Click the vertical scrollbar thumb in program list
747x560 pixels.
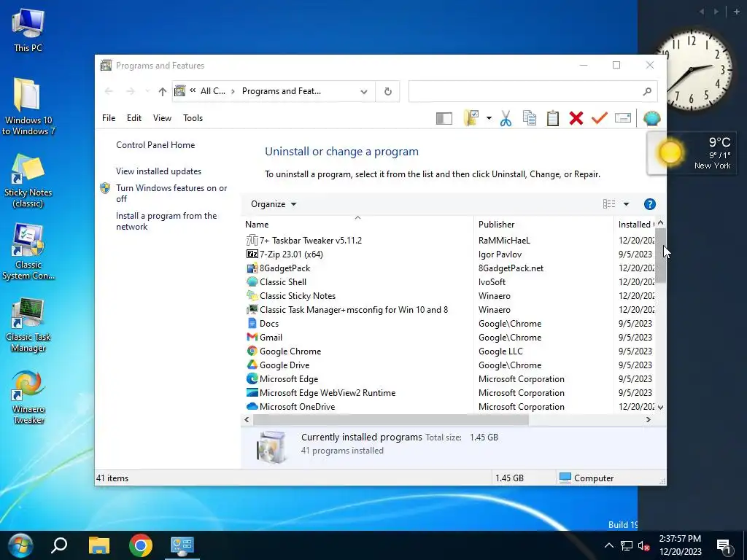pos(660,255)
